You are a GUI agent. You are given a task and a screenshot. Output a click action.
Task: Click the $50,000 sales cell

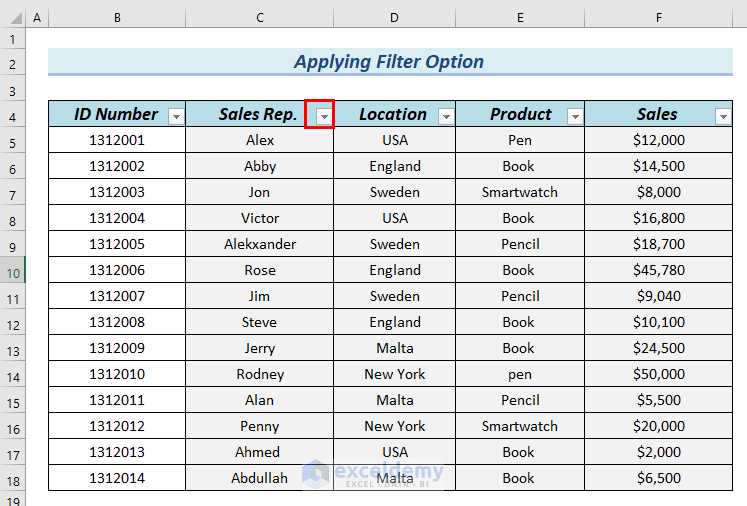click(x=658, y=374)
